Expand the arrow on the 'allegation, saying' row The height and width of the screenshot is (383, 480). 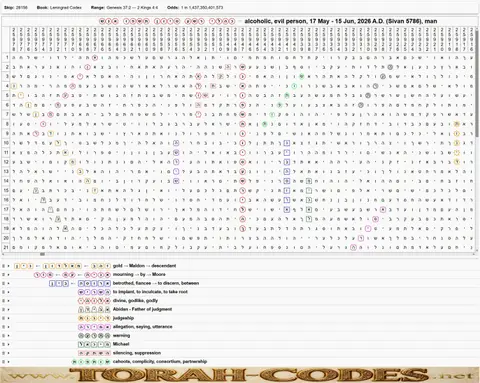8,327
